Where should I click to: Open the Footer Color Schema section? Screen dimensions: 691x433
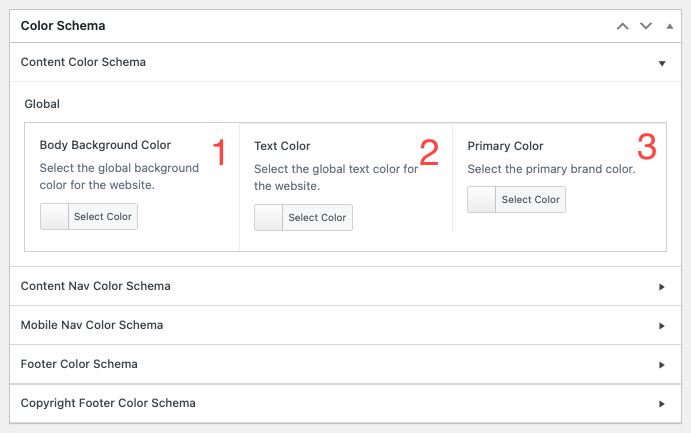click(x=79, y=364)
